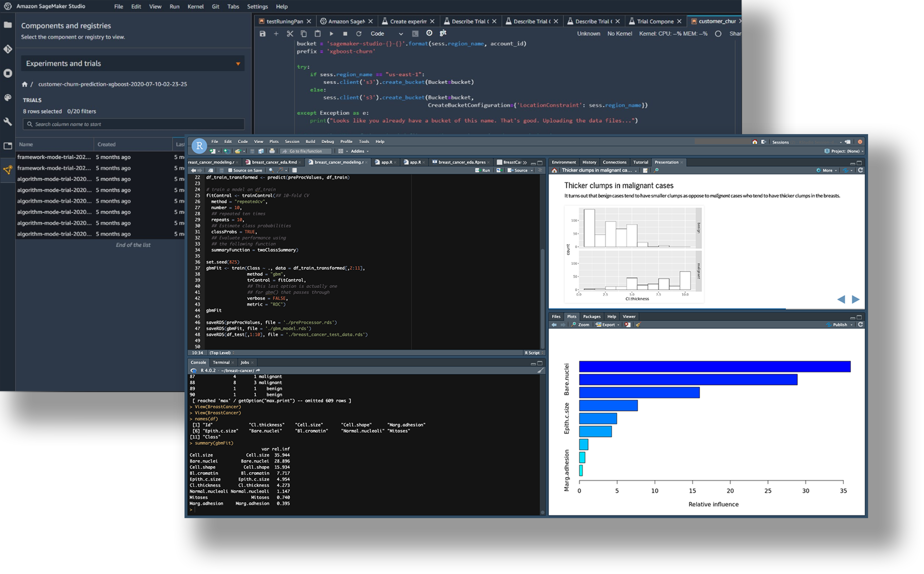This screenshot has width=924, height=574.
Task: Open the Git sidebar icon in SageMaker
Action: 8,49
